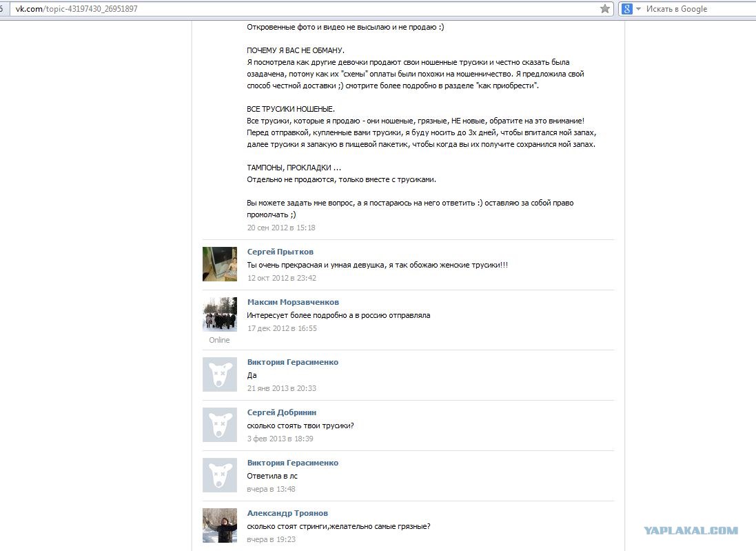Open Сергей Прытков's avatar photo
Image resolution: width=756 pixels, height=551 pixels.
[x=220, y=264]
